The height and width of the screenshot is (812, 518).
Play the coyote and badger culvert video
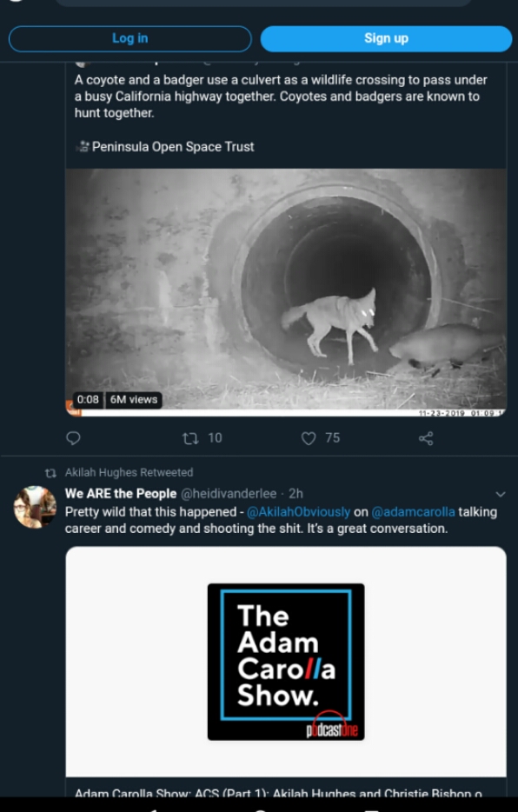point(286,292)
